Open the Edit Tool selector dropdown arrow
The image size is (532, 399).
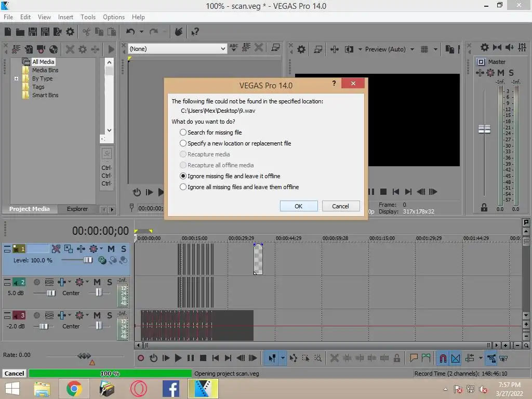pos(283,358)
